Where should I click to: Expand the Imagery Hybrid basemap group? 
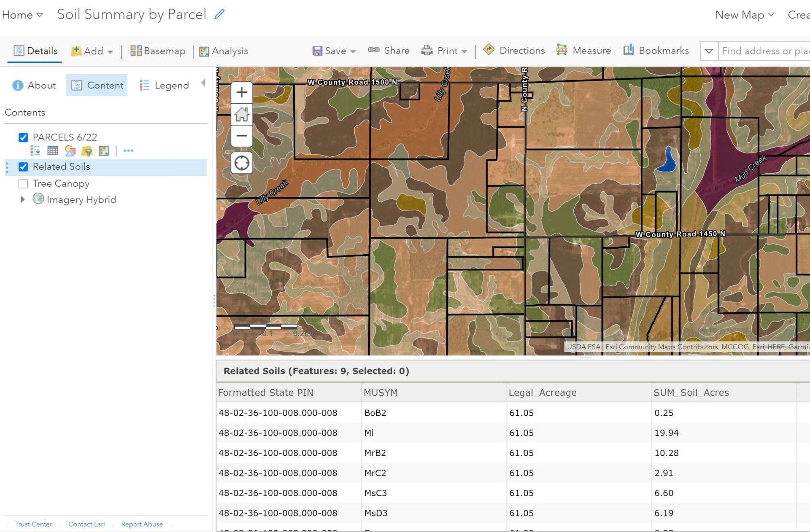(23, 199)
